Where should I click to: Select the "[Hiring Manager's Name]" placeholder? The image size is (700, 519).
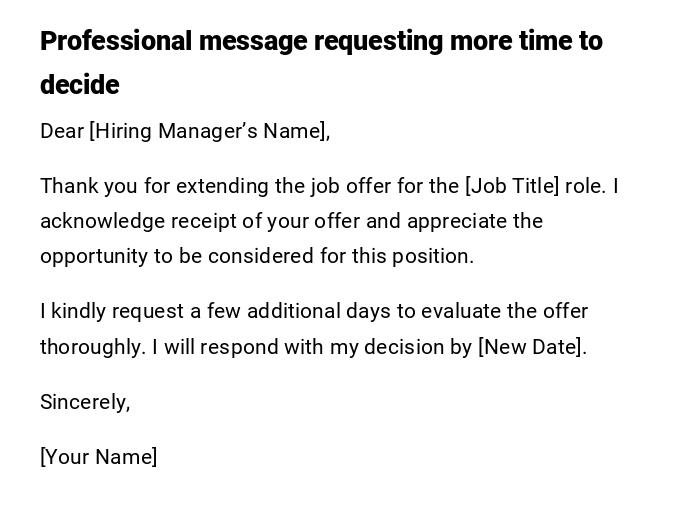coord(209,131)
